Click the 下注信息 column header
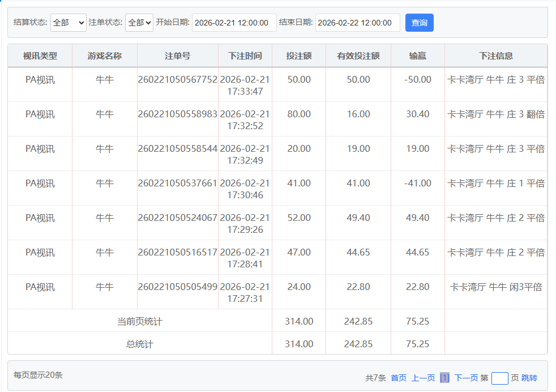 coord(496,56)
